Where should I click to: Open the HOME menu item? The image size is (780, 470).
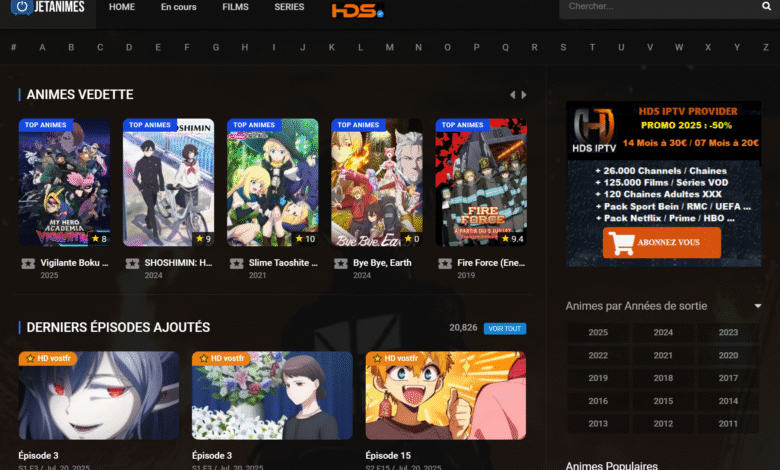point(122,7)
